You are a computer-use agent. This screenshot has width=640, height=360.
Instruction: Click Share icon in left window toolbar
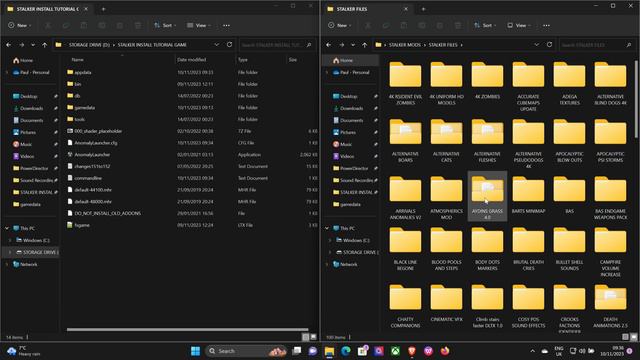[120, 25]
